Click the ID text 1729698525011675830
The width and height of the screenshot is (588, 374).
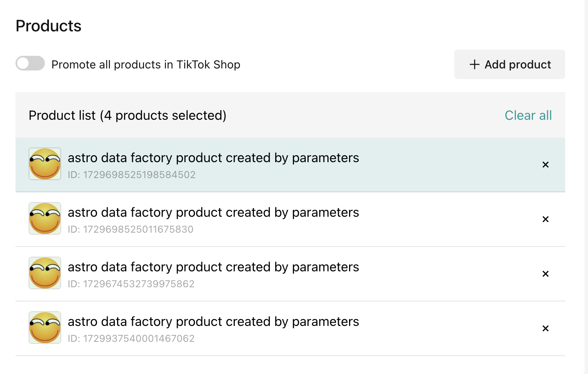pyautogui.click(x=130, y=229)
